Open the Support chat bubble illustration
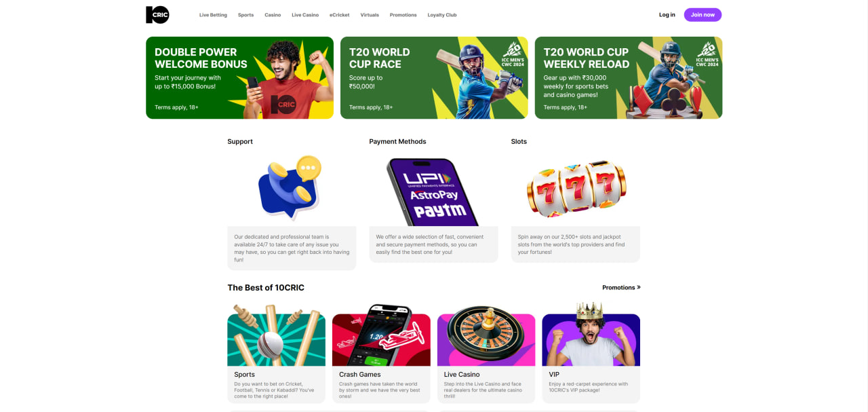868x412 pixels. (x=290, y=188)
